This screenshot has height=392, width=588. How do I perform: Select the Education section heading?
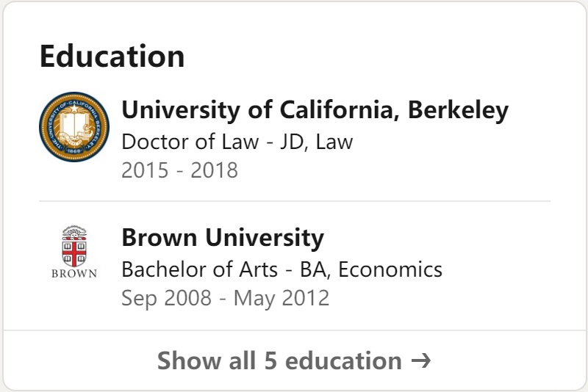point(112,57)
